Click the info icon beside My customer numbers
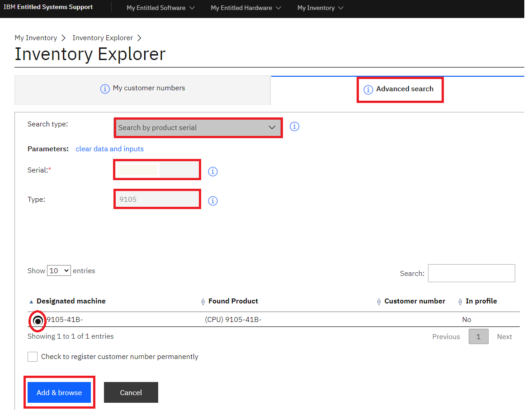The height and width of the screenshot is (410, 532). click(x=105, y=89)
